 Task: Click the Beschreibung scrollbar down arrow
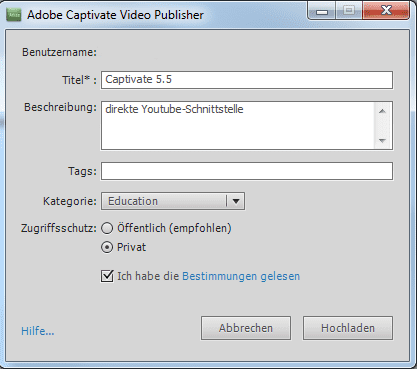tap(383, 141)
